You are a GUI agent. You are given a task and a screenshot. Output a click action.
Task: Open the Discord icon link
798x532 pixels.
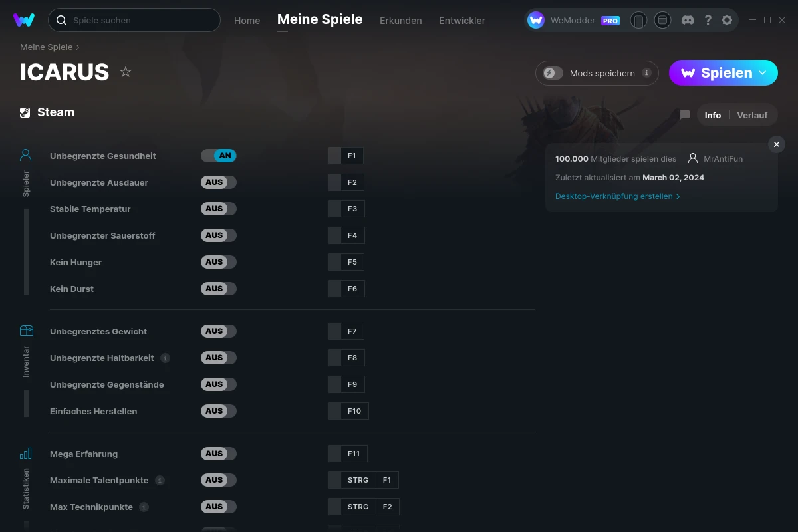tap(688, 20)
